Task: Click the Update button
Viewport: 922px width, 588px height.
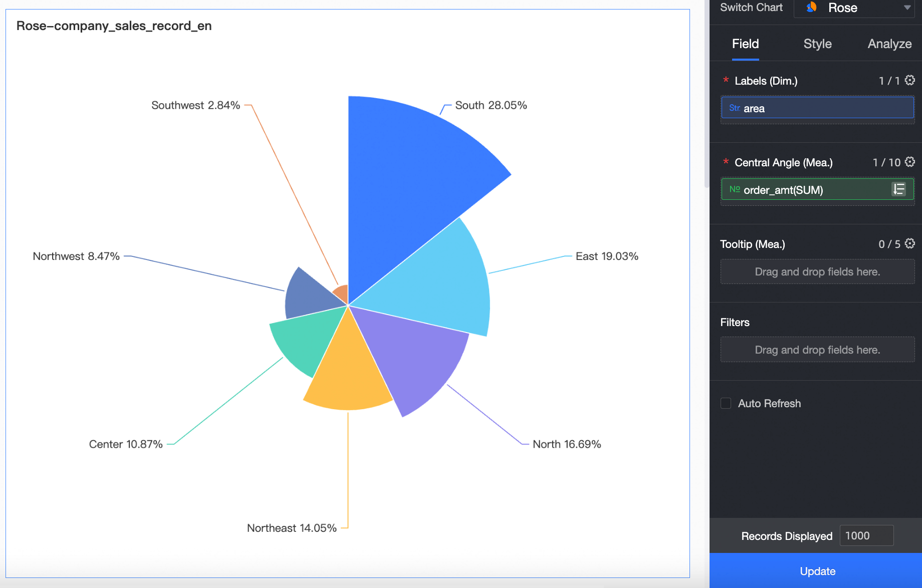Action: point(816,570)
